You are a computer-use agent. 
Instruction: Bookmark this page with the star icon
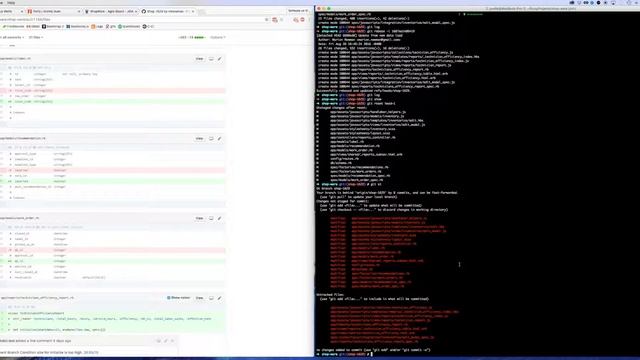[x=267, y=19]
